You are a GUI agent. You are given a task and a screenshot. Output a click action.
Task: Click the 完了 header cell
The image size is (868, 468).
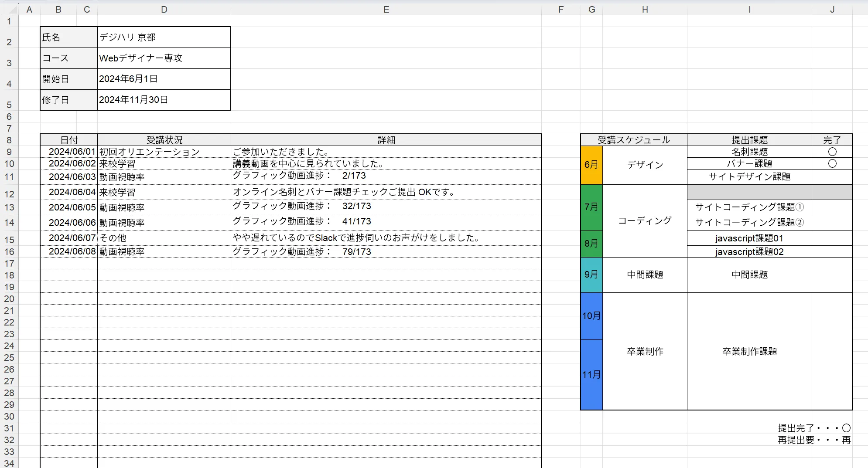pyautogui.click(x=832, y=140)
